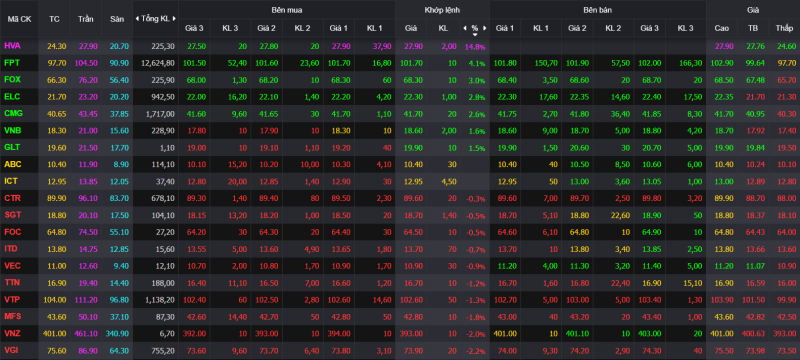
Task: Select the Bên mua header group
Action: (x=286, y=10)
